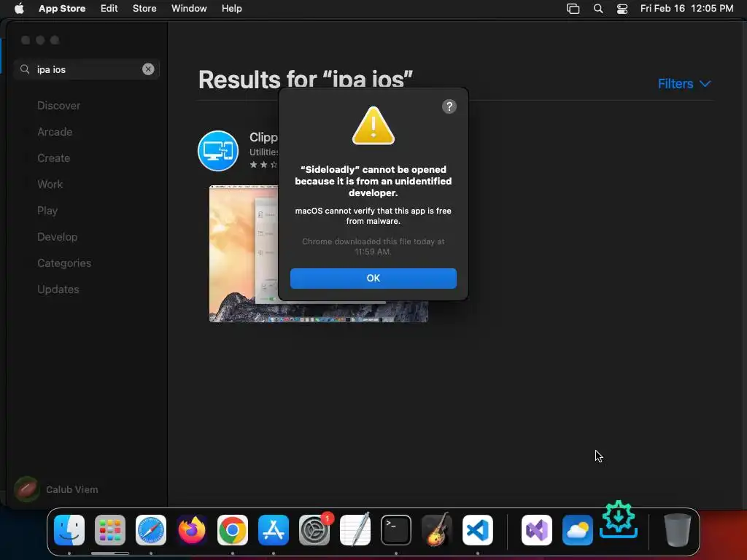Click the "Results for ipa ios" heading

pyautogui.click(x=306, y=79)
